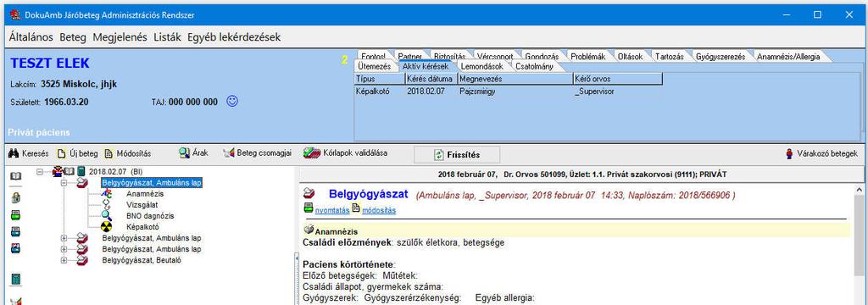This screenshot has width=868, height=305.
Task: Select the 2018.02.07 (BI) visit row
Action: click(x=115, y=172)
